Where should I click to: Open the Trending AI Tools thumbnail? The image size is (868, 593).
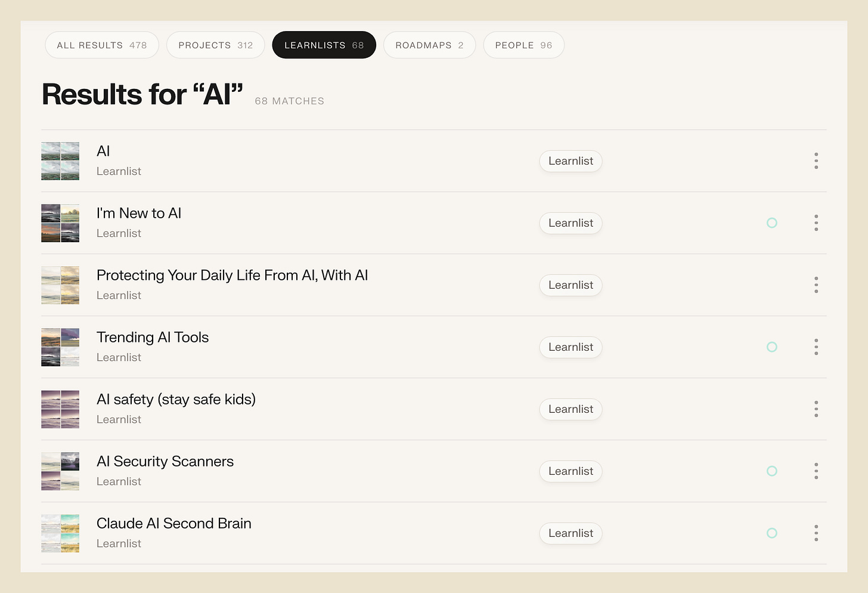(x=60, y=347)
